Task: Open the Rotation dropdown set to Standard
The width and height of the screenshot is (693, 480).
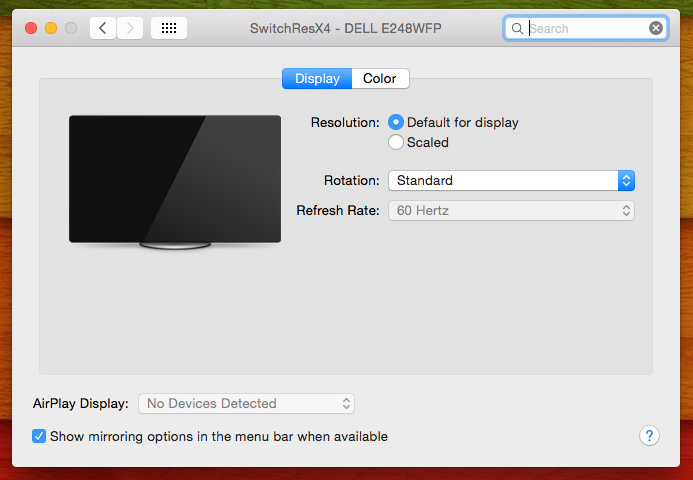Action: coord(511,180)
